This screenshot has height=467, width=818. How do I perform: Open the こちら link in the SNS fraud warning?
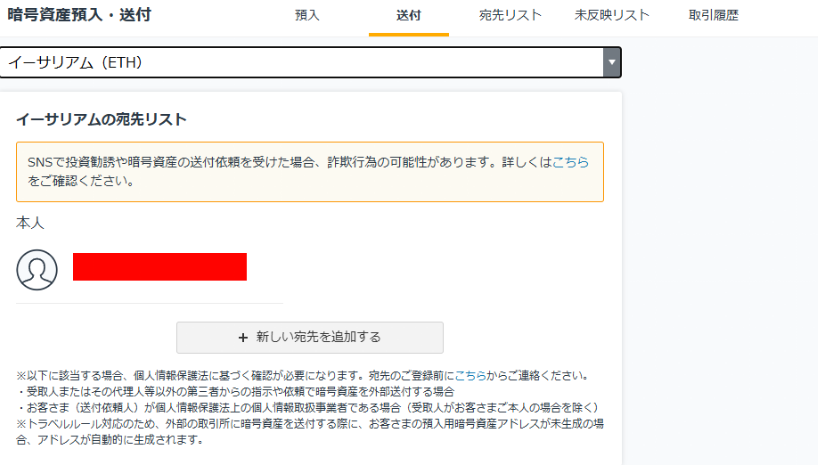click(570, 162)
